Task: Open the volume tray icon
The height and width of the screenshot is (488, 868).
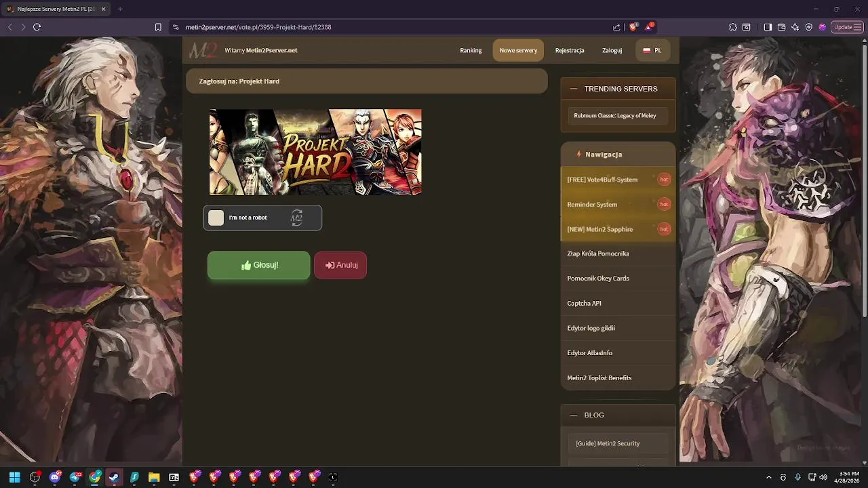Action: pyautogui.click(x=823, y=477)
